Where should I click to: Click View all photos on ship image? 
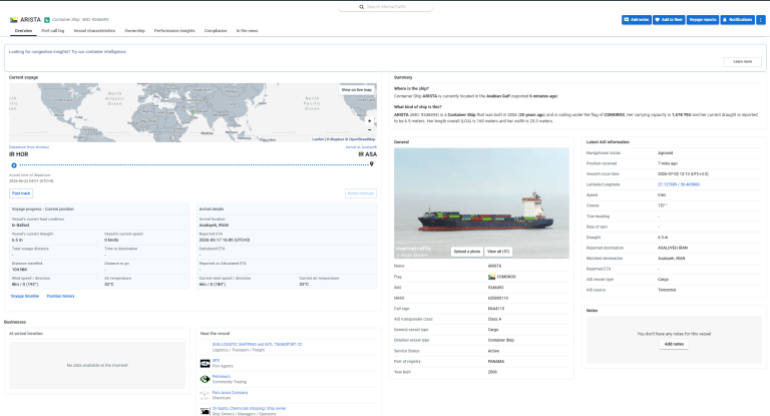click(498, 251)
